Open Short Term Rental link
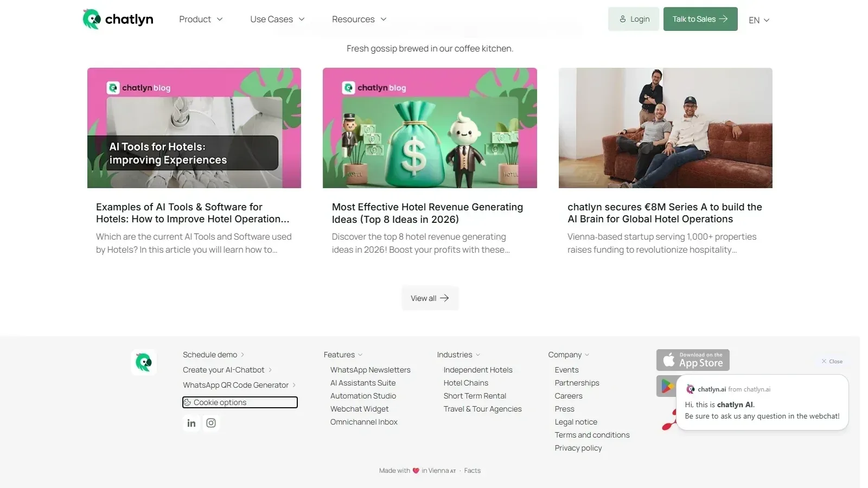The height and width of the screenshot is (488, 868). 475,396
